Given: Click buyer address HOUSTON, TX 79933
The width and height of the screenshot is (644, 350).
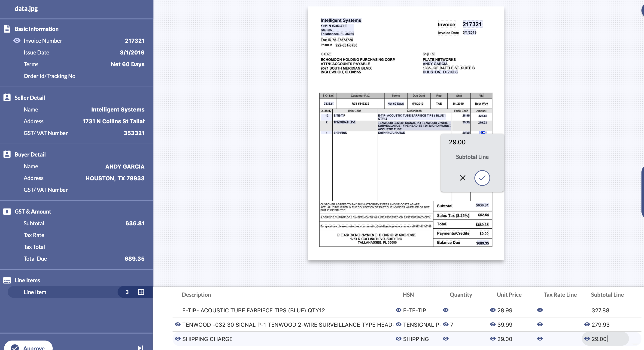Looking at the screenshot, I should pyautogui.click(x=115, y=178).
